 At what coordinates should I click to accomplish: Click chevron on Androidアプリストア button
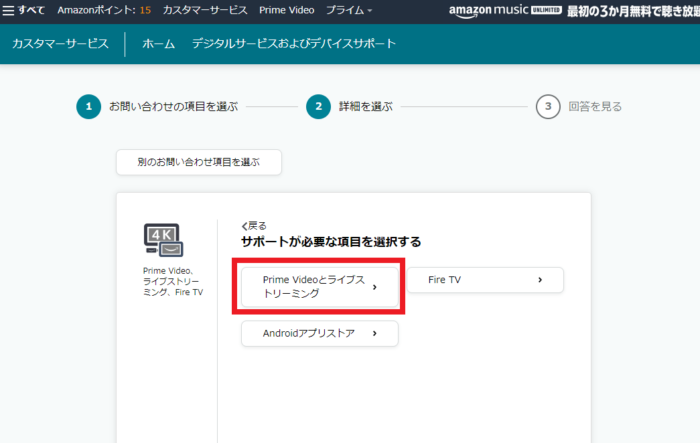[x=375, y=333]
